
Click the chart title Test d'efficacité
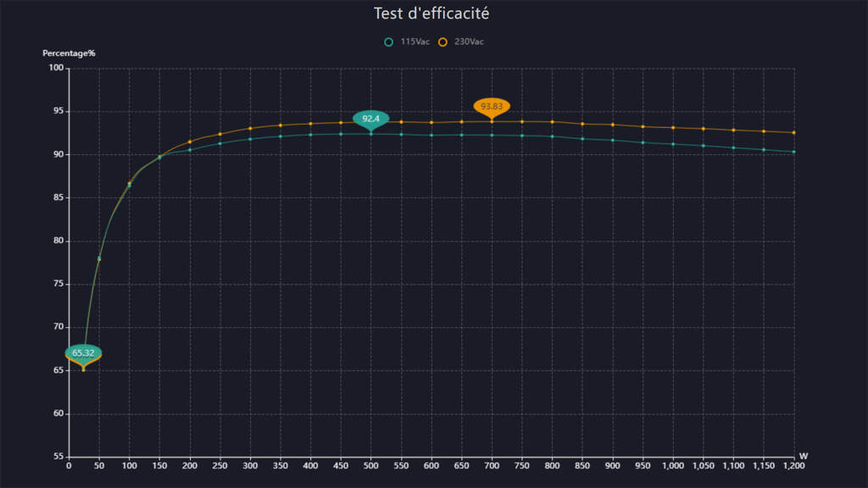tap(431, 14)
